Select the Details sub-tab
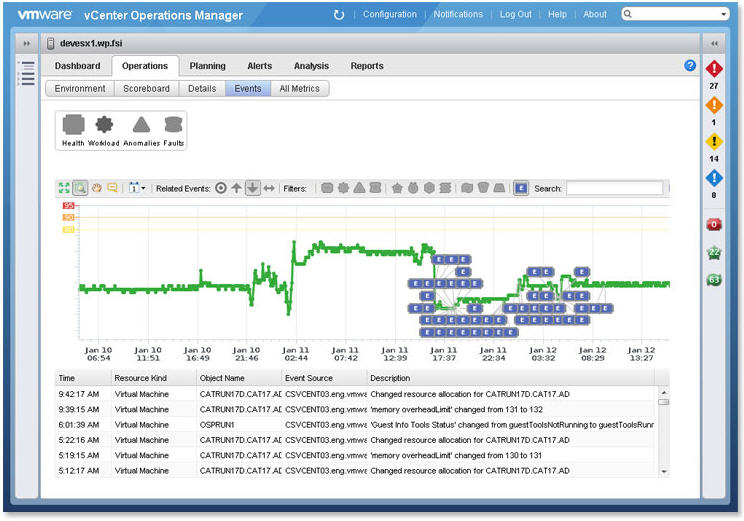 pyautogui.click(x=202, y=89)
